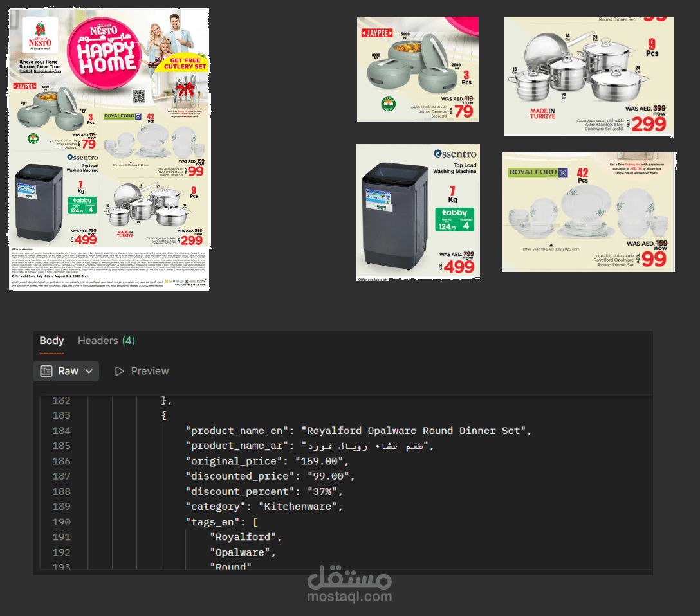Click line number 184
700x616 pixels.
pos(62,431)
